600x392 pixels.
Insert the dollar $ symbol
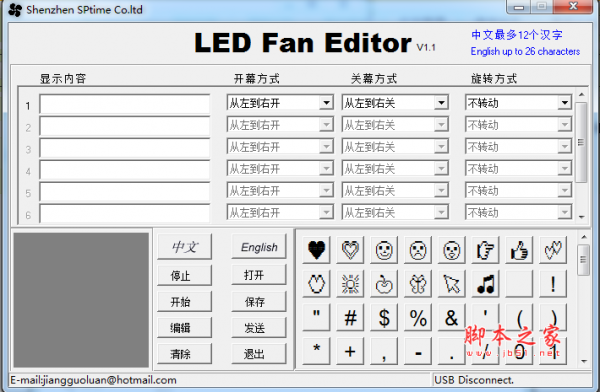point(384,318)
